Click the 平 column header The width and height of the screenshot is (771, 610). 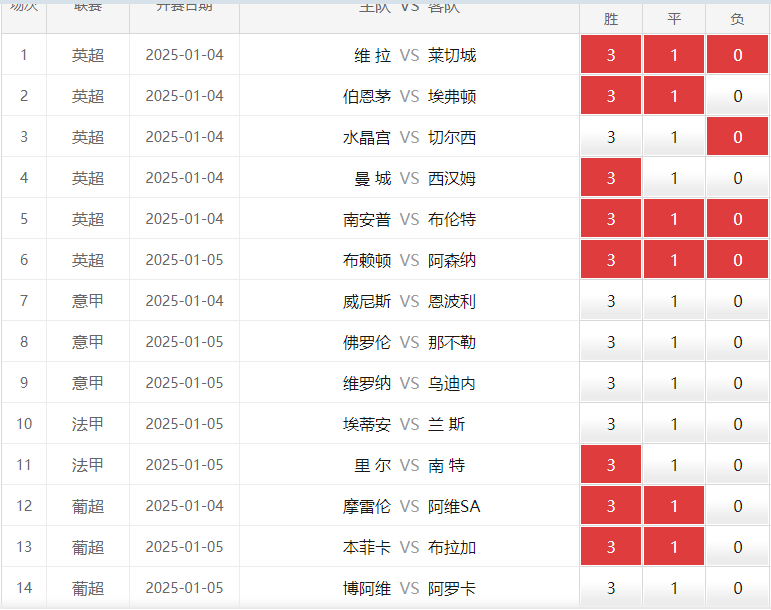coord(674,19)
